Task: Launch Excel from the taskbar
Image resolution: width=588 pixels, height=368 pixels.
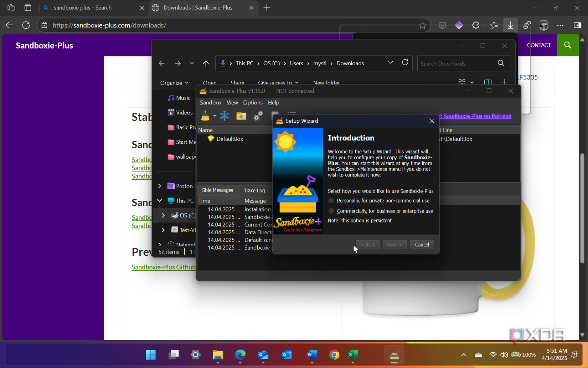Action: (x=353, y=355)
